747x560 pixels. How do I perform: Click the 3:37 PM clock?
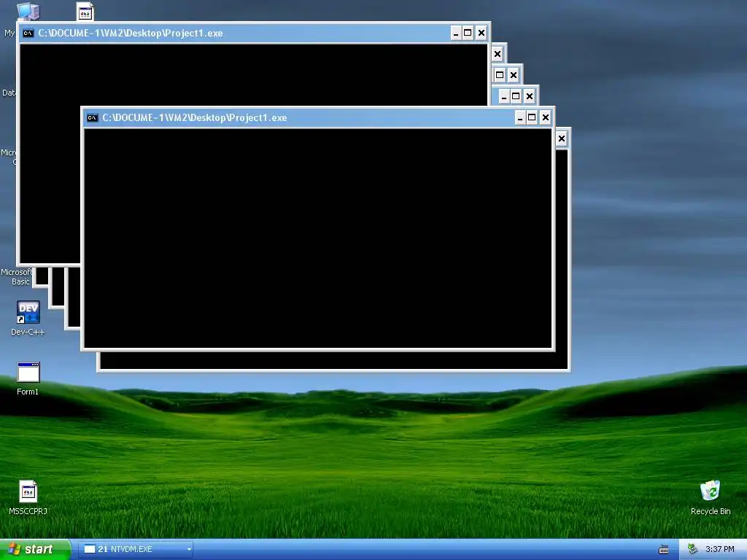click(719, 549)
